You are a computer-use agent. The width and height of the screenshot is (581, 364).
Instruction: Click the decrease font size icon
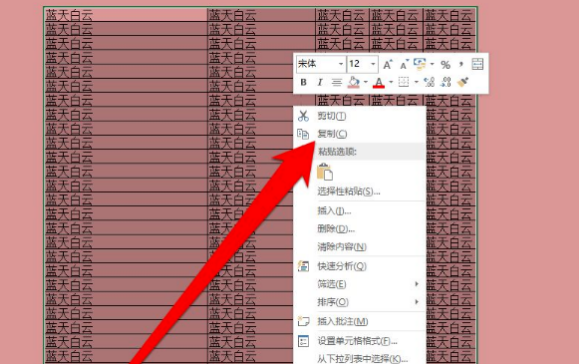404,65
